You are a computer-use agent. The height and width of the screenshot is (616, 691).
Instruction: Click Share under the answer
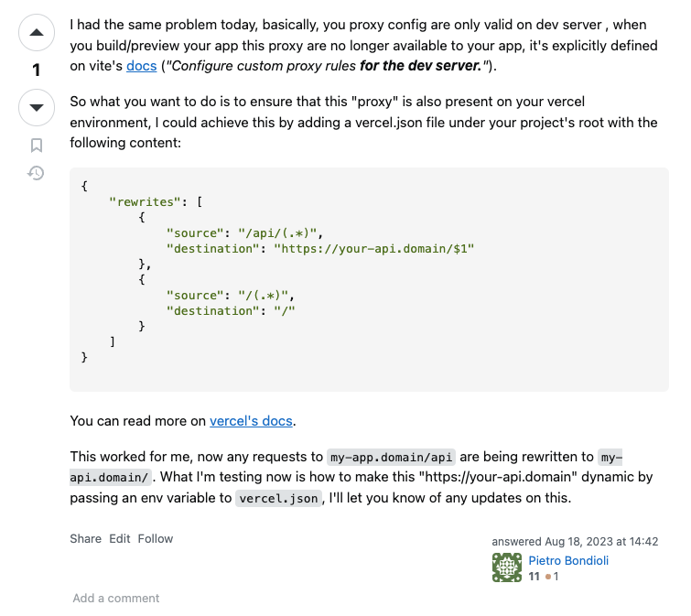coord(85,538)
